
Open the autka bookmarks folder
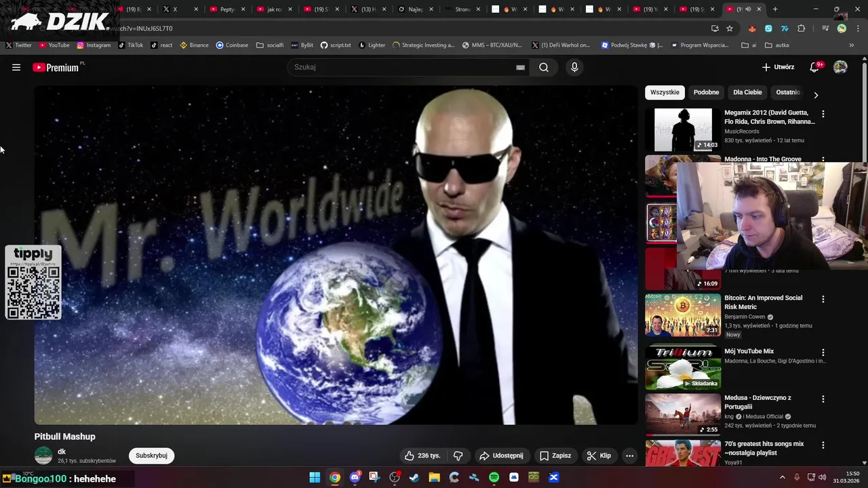tap(777, 45)
